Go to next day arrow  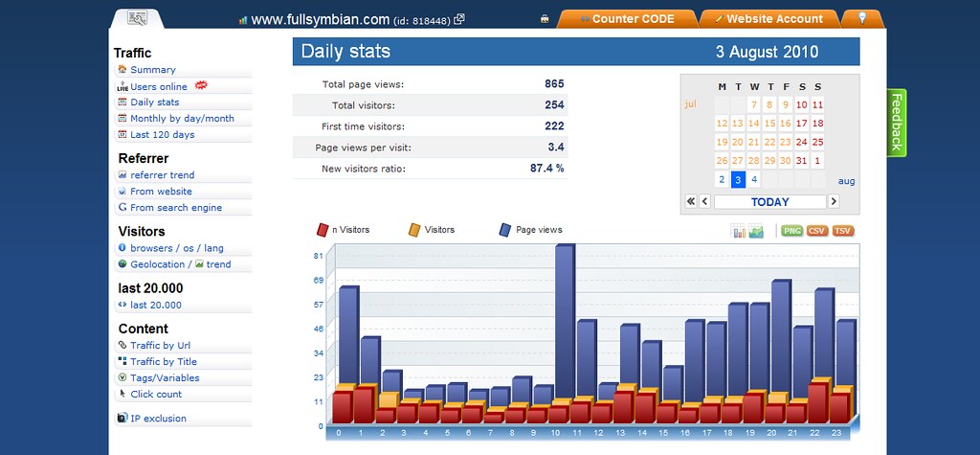[834, 201]
